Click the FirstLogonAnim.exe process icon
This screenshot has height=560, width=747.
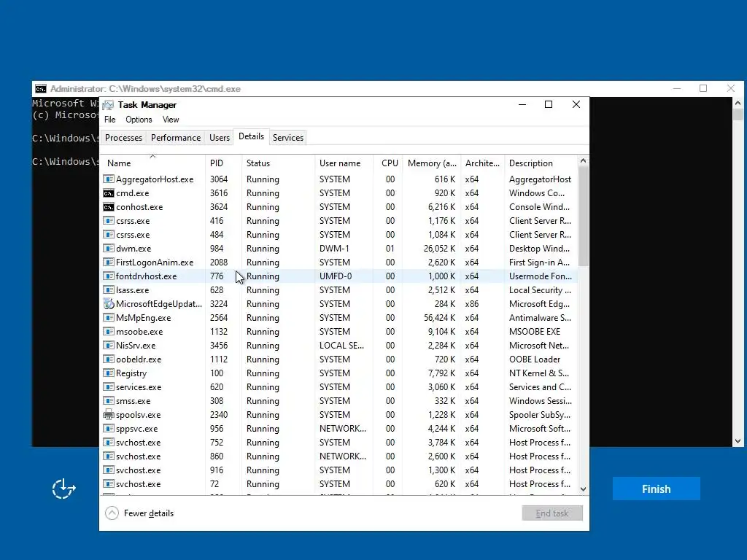pyautogui.click(x=109, y=262)
